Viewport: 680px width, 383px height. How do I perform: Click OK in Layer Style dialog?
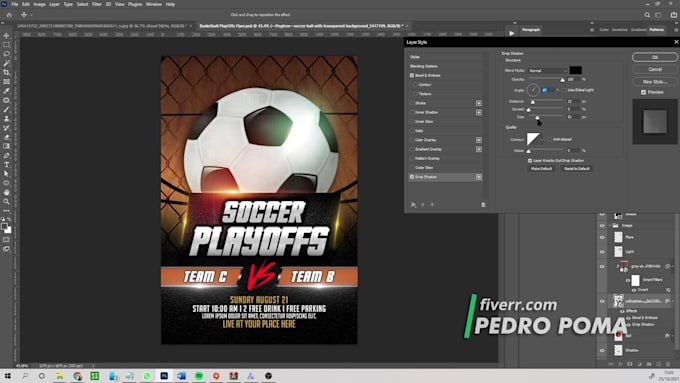coord(655,57)
